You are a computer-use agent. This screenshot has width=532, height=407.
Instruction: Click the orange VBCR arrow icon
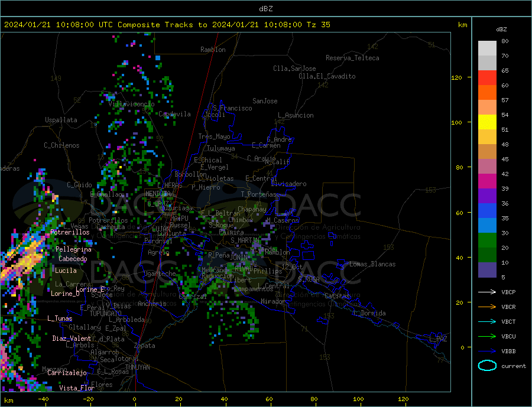[487, 307]
